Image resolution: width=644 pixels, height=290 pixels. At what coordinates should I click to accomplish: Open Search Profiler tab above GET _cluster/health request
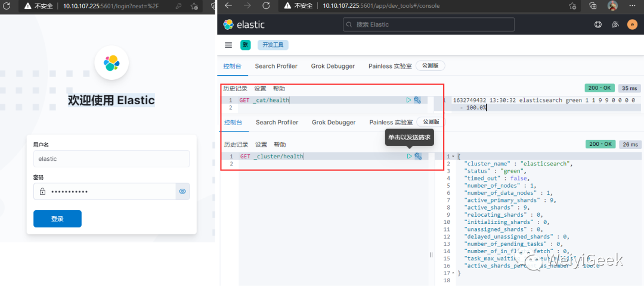(x=277, y=122)
